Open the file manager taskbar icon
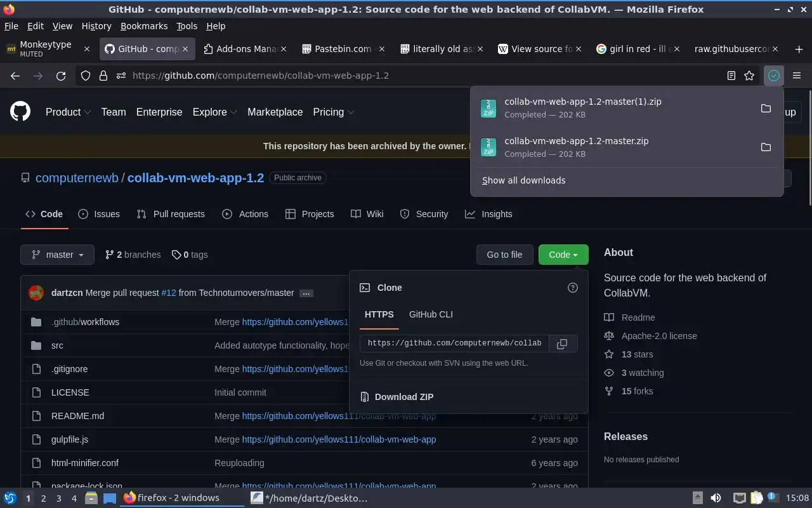This screenshot has width=812, height=508. tap(91, 498)
